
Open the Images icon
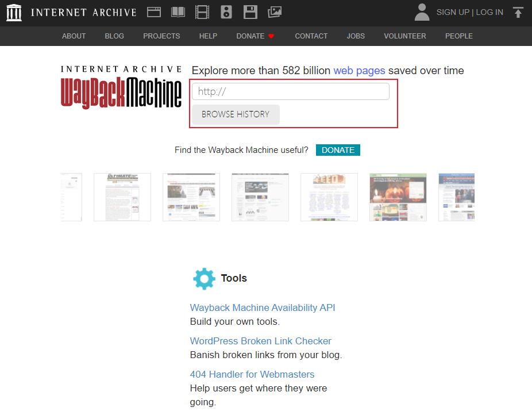coord(275,12)
